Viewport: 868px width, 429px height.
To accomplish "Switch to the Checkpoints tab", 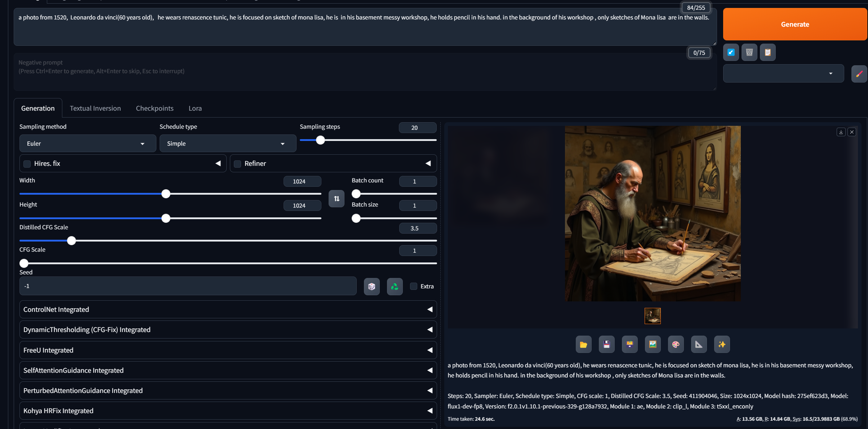I will pos(155,109).
